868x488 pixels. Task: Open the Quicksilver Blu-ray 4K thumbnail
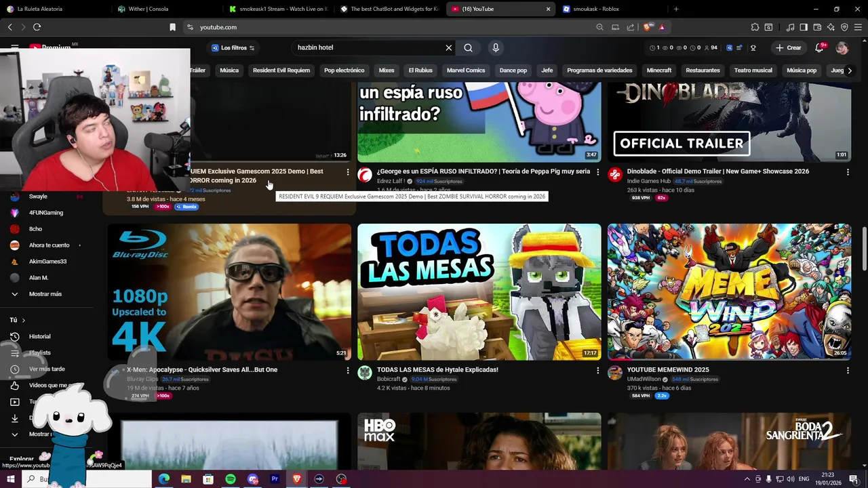click(x=229, y=291)
